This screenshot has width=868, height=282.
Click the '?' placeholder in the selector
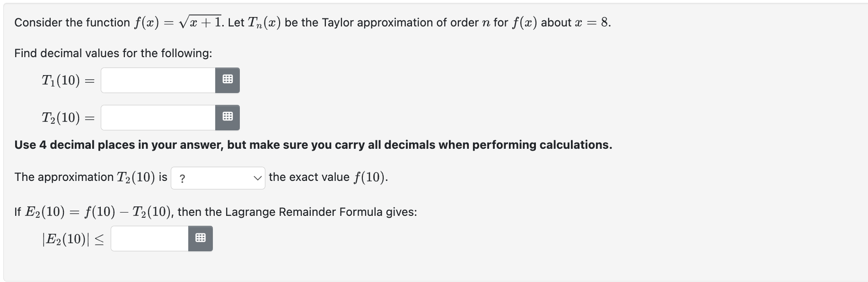(x=182, y=178)
